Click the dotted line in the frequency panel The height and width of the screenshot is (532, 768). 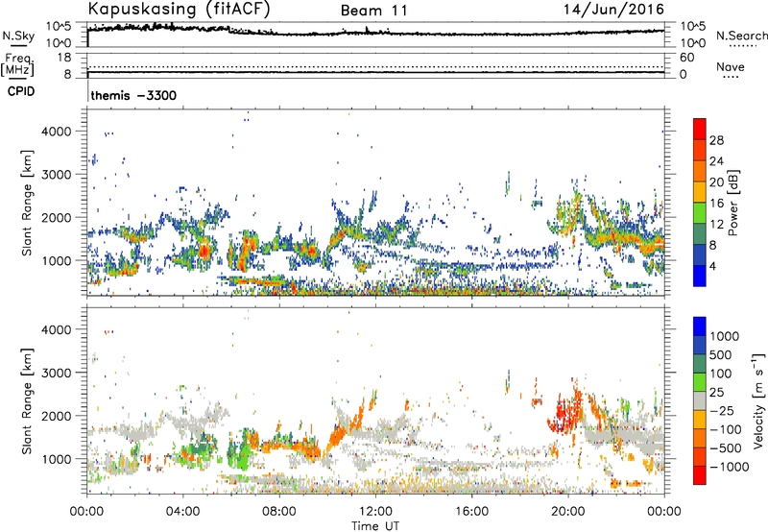coord(375,66)
